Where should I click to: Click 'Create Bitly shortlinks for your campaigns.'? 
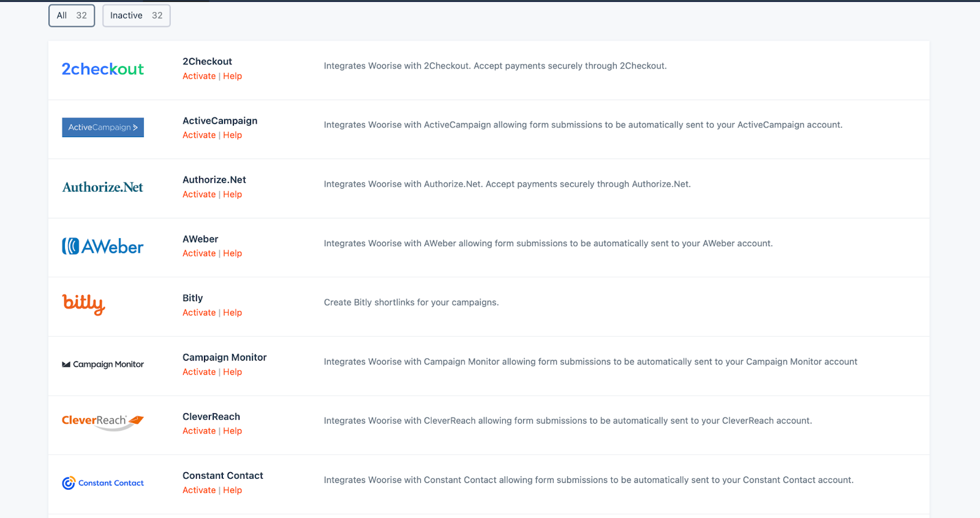[x=412, y=302]
